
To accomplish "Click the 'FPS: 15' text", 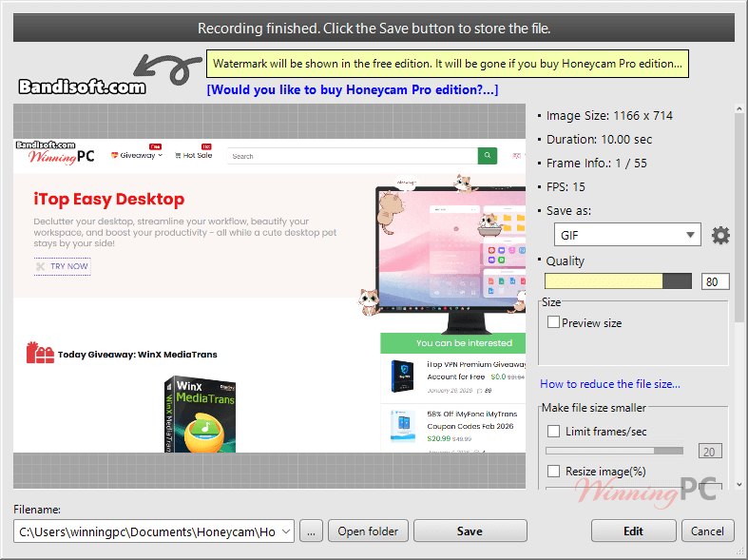I will (566, 187).
